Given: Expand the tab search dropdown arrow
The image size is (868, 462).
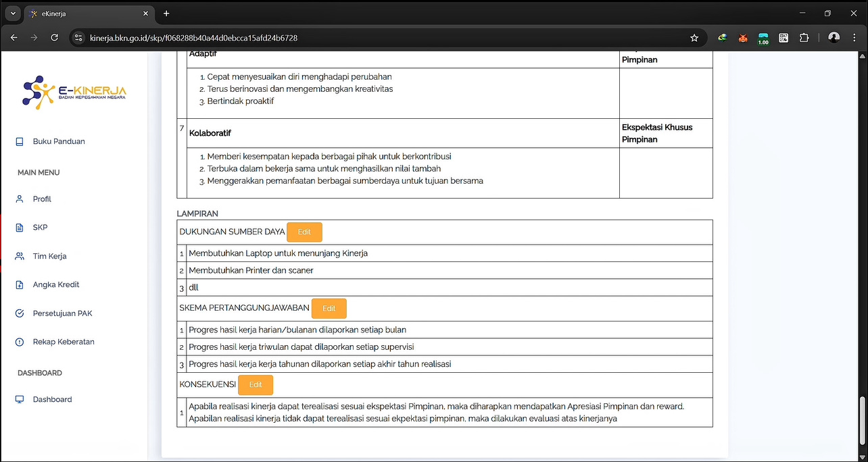Looking at the screenshot, I should [12, 14].
